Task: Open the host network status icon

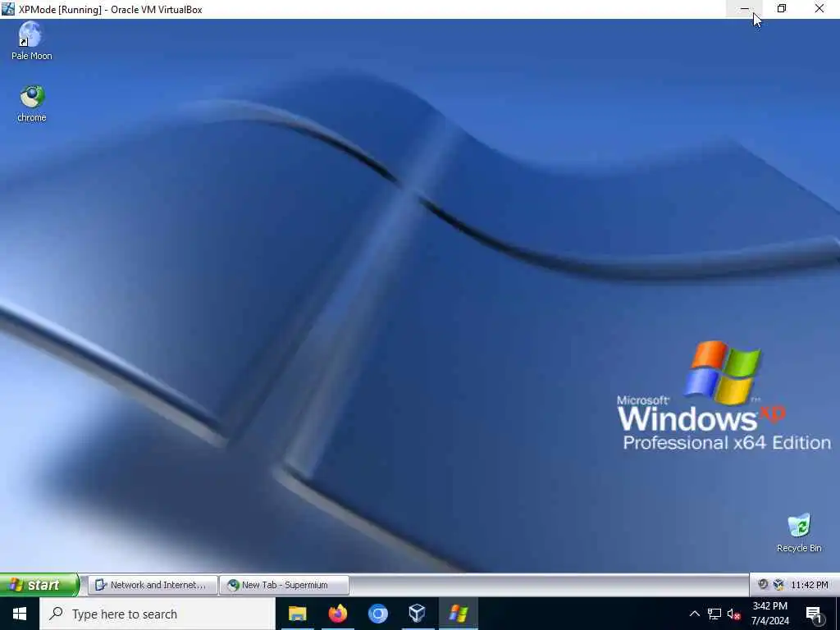Action: 714,614
